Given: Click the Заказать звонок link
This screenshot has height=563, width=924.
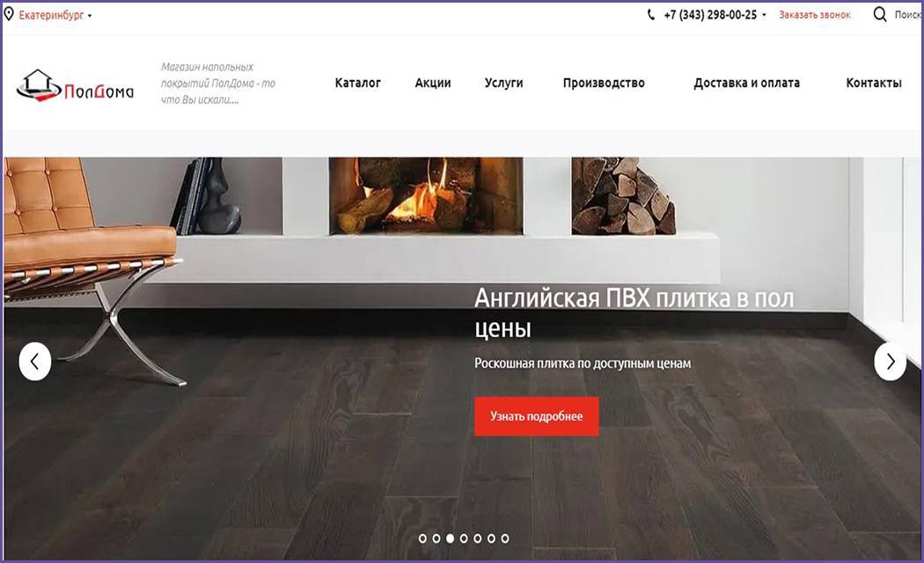Looking at the screenshot, I should pos(815,15).
